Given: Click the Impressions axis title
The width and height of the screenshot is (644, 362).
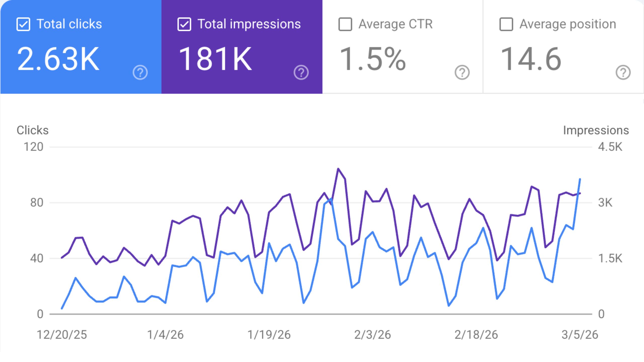Looking at the screenshot, I should click(596, 130).
